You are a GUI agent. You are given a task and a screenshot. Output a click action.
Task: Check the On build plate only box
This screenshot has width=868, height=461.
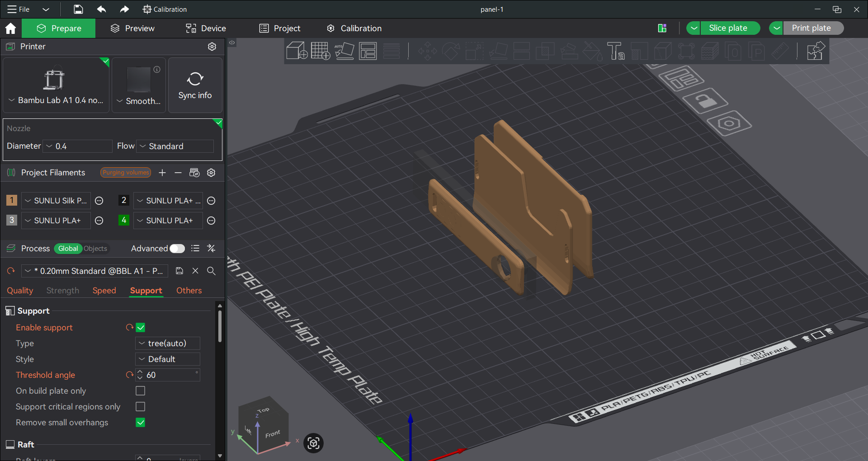(141, 391)
